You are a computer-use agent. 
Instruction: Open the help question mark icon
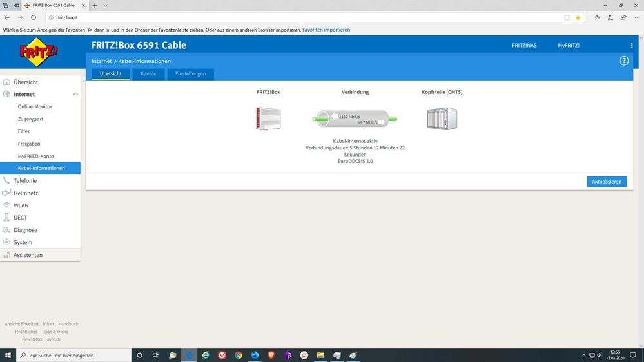623,61
